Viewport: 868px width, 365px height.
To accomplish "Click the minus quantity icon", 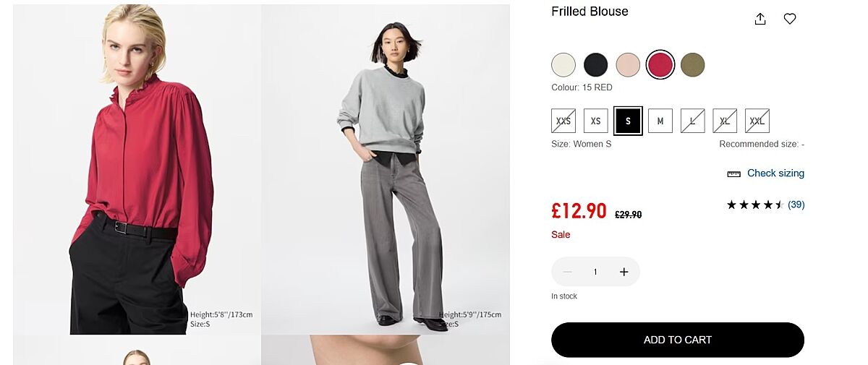I will pos(567,272).
